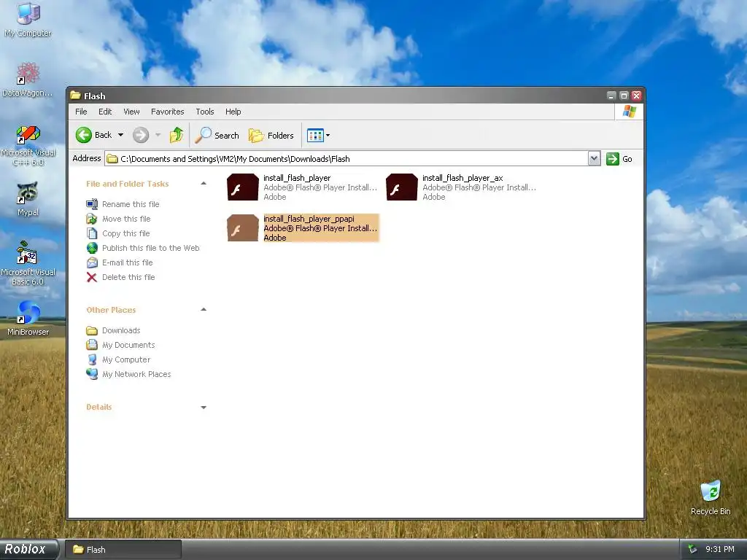Expand the Details panel
Screen dimensions: 747x560
click(204, 407)
